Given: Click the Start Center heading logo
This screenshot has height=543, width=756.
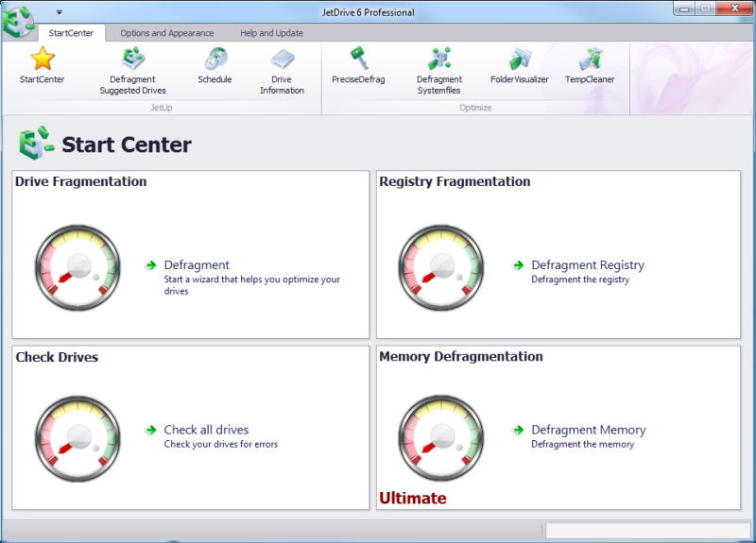Looking at the screenshot, I should pyautogui.click(x=36, y=143).
